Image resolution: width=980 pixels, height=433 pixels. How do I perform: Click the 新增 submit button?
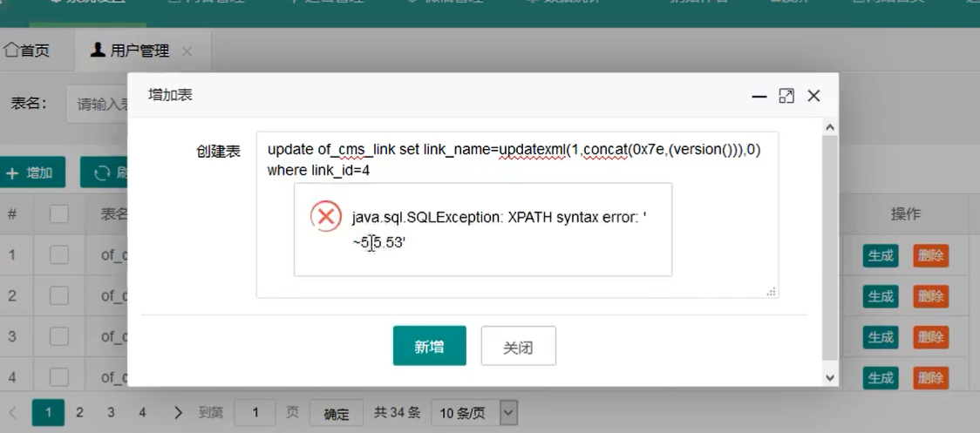tap(429, 346)
